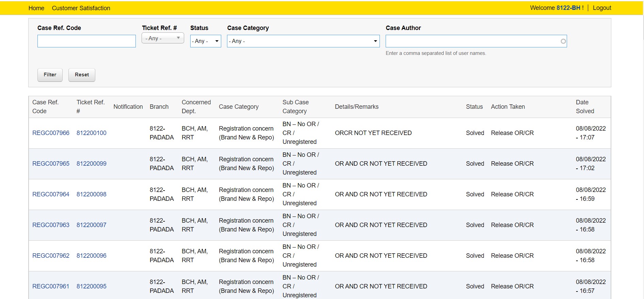
Task: Open case REGC007963
Action: 51,225
